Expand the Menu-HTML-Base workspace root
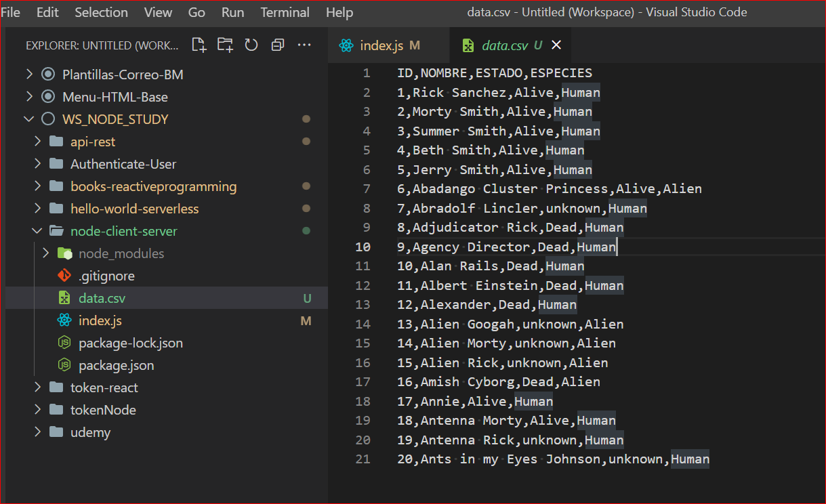Viewport: 826px width, 504px height. point(28,97)
